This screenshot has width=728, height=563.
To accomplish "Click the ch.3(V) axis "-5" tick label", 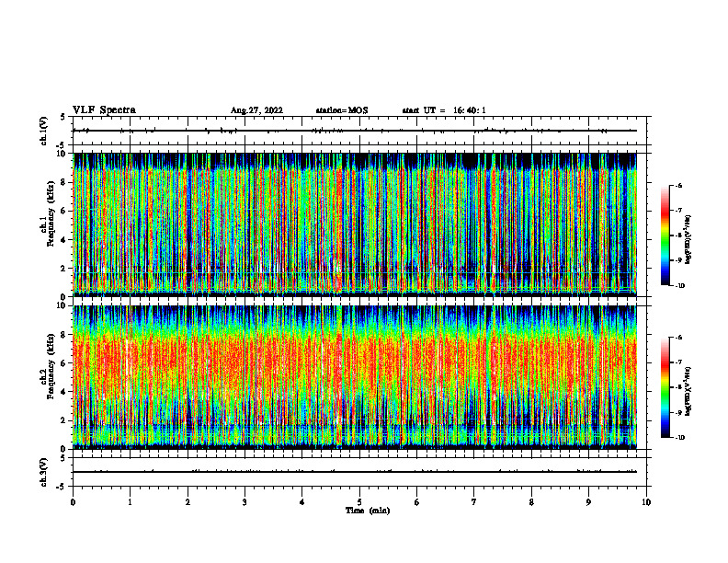I will pyautogui.click(x=61, y=487).
